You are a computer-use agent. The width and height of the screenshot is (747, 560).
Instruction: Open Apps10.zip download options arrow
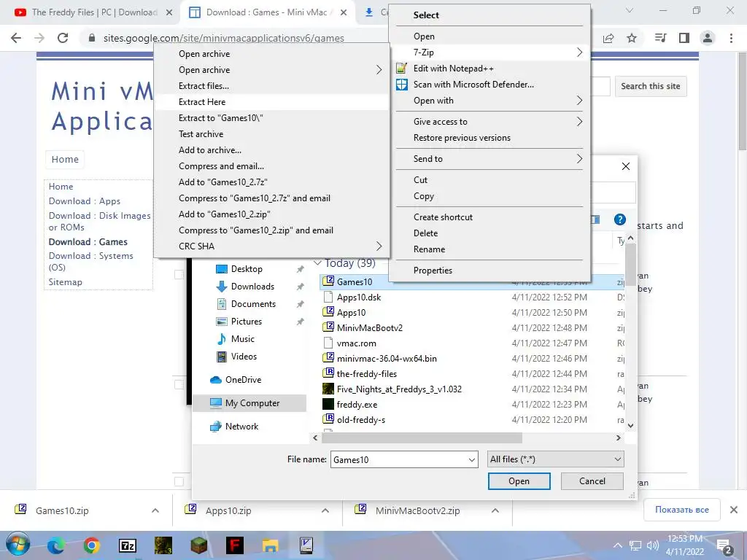tap(325, 510)
